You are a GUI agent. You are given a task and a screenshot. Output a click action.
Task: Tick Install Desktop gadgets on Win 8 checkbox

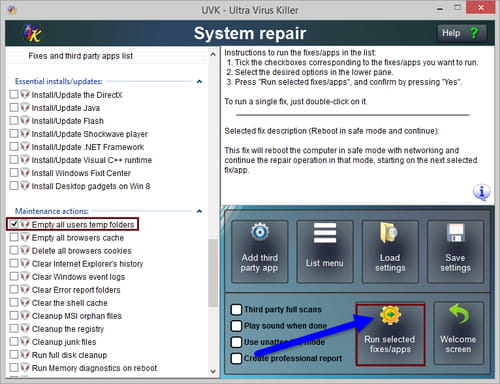pos(14,186)
